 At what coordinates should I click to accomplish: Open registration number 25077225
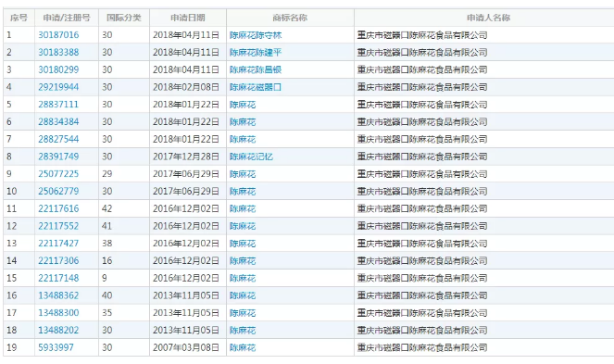pyautogui.click(x=58, y=173)
